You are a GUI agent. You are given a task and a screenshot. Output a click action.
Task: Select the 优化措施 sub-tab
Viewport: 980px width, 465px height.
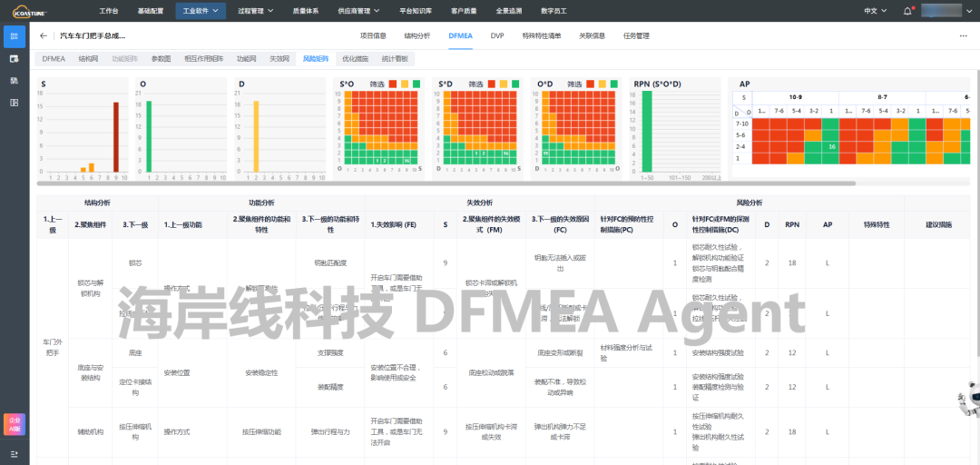click(x=355, y=59)
